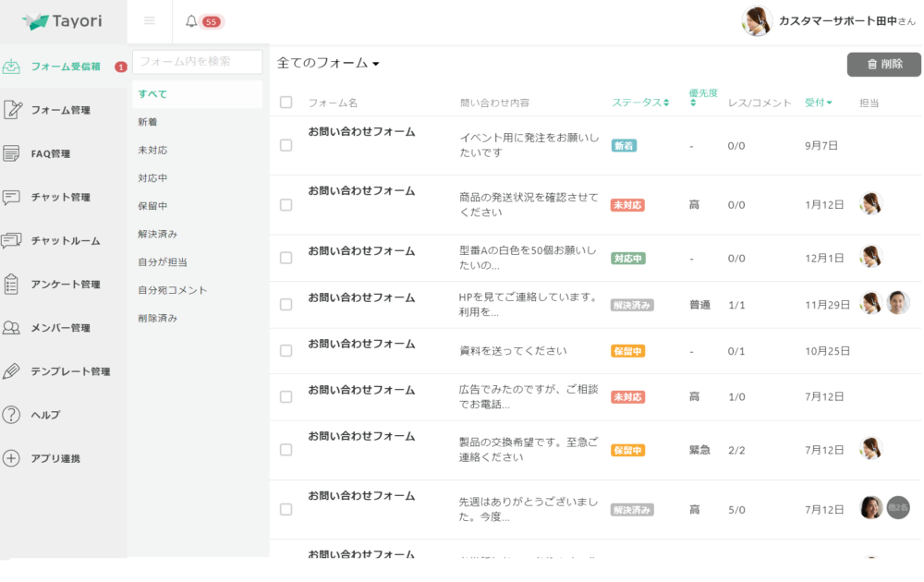This screenshot has width=924, height=582.
Task: Select FAQ管理 in the sidebar
Action: 51,153
